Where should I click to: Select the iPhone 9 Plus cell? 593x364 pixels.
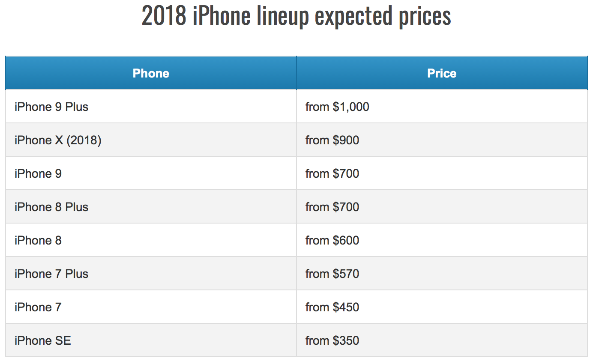click(x=51, y=107)
